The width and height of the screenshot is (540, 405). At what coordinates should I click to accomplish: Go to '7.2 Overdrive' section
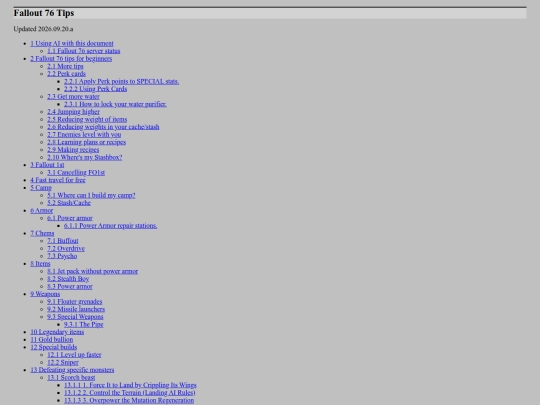coord(66,248)
